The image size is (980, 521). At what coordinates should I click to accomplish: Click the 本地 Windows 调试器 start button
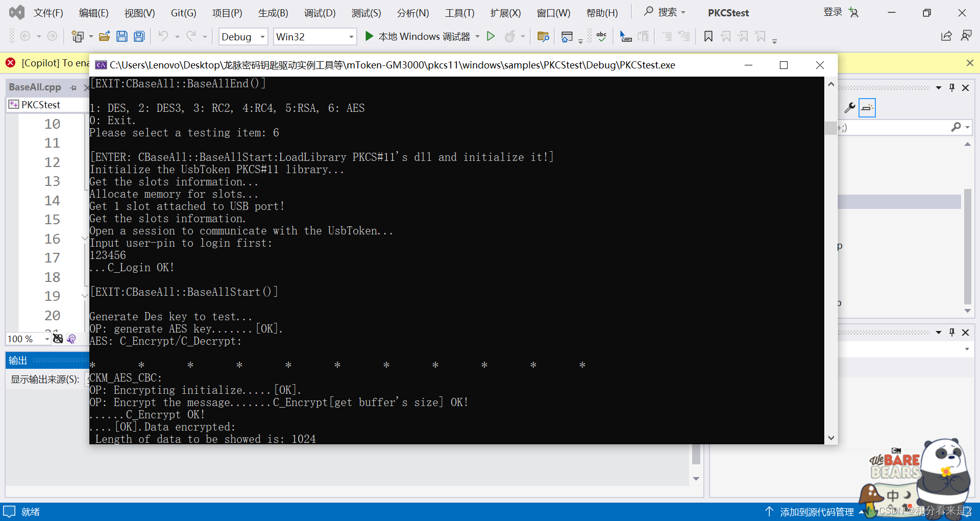pos(417,36)
